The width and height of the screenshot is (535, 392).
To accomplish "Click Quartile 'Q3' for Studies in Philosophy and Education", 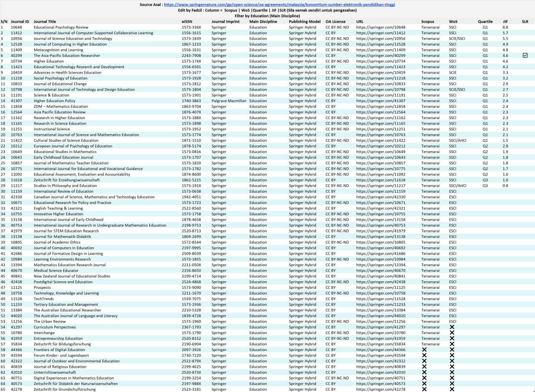I will (x=485, y=186).
